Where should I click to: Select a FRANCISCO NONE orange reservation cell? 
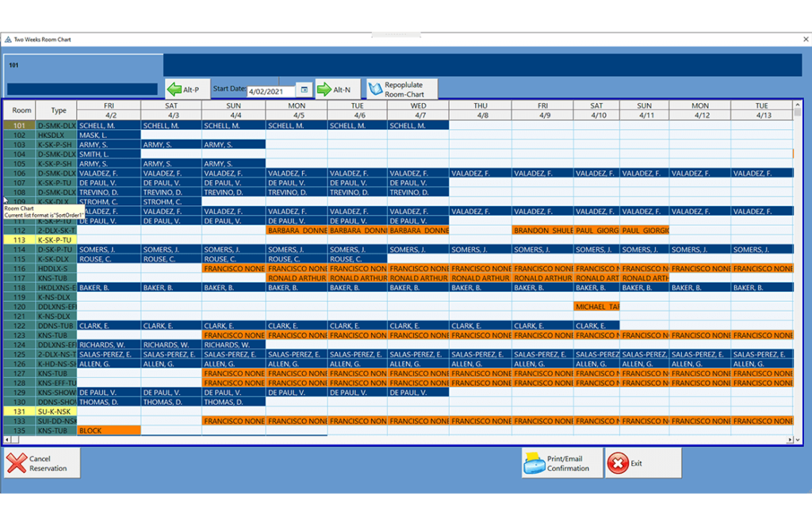coord(233,268)
